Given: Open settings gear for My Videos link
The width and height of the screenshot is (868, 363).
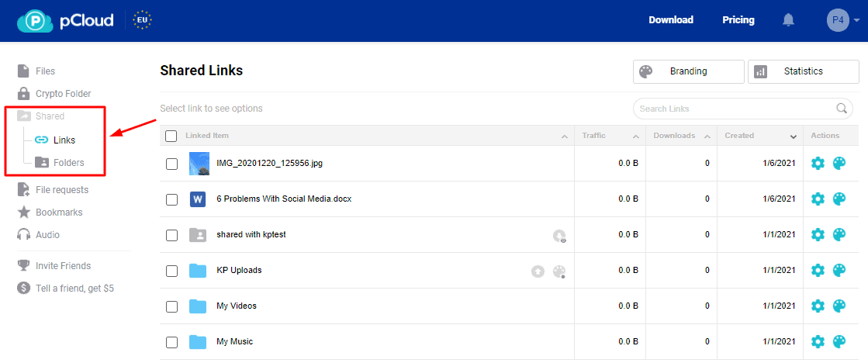Looking at the screenshot, I should 818,306.
